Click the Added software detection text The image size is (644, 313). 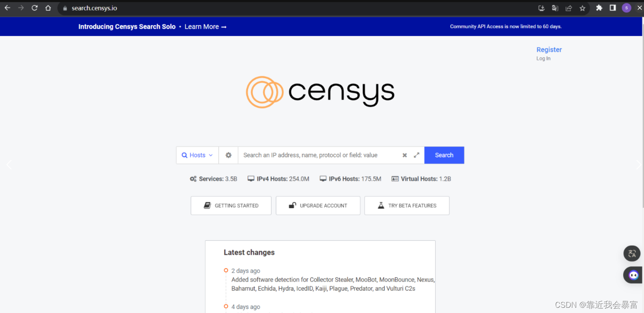pyautogui.click(x=333, y=284)
